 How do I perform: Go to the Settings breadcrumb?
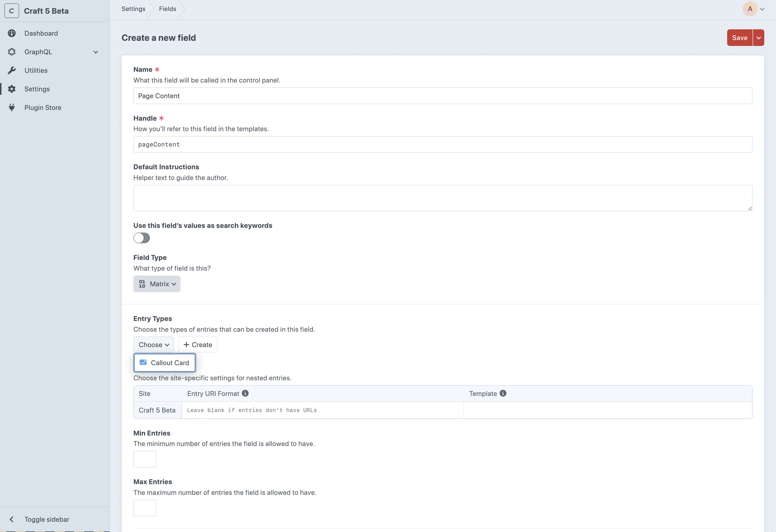click(133, 9)
